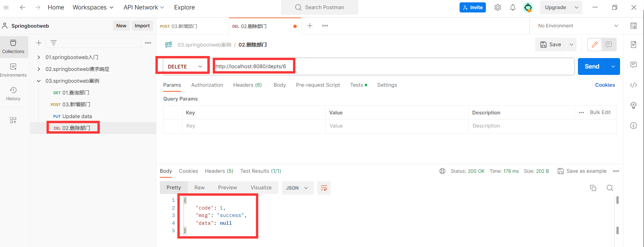Open notifications bell icon
This screenshot has width=644, height=247.
click(x=513, y=7)
